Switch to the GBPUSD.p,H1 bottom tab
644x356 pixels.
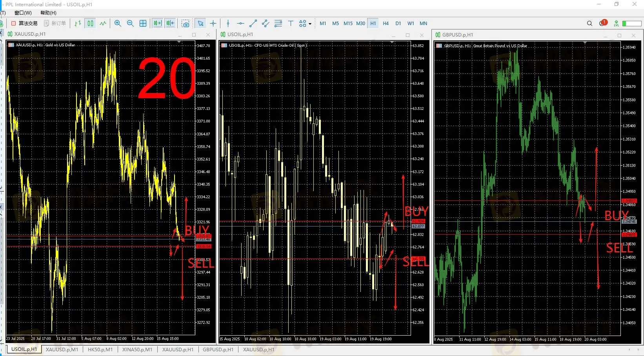pos(218,349)
